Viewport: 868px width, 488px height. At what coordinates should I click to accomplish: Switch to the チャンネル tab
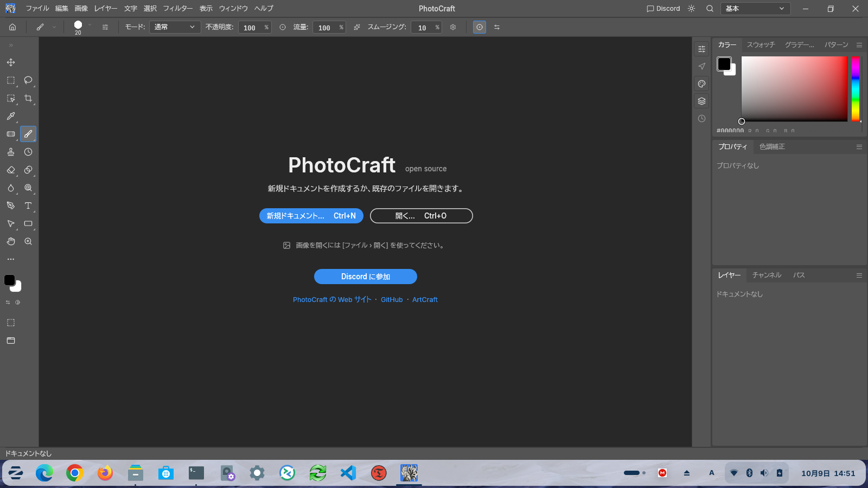point(767,275)
